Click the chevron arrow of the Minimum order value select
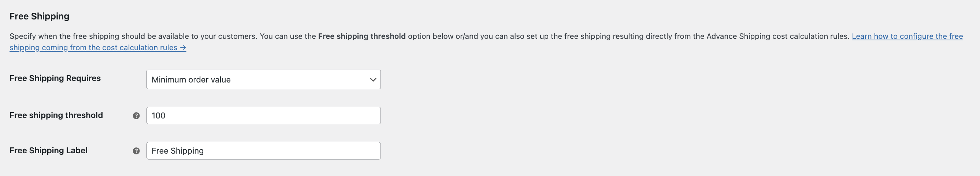 [x=373, y=80]
